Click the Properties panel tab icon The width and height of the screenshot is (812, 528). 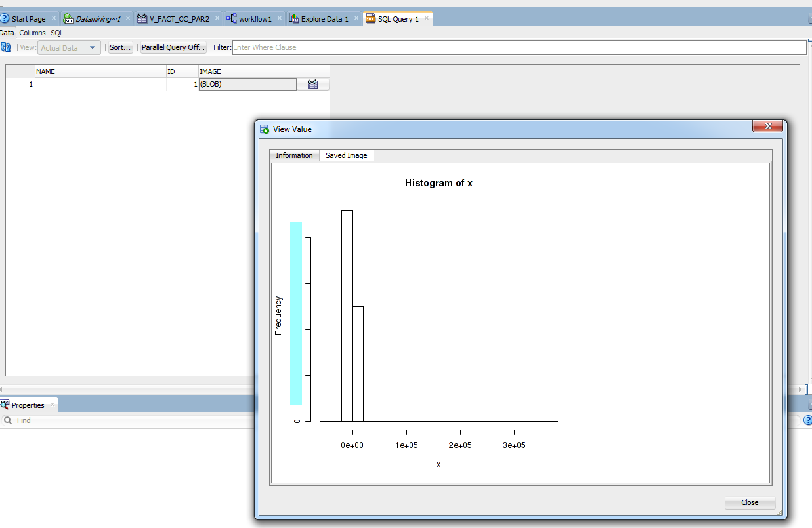(x=5, y=405)
